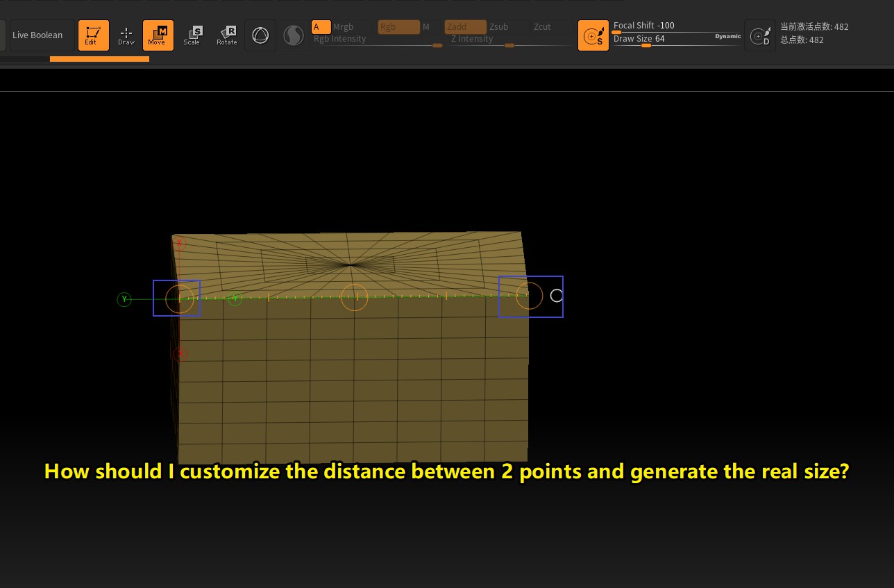Switch to the Rotate tool
Viewport: 894px width, 588px height.
point(227,35)
